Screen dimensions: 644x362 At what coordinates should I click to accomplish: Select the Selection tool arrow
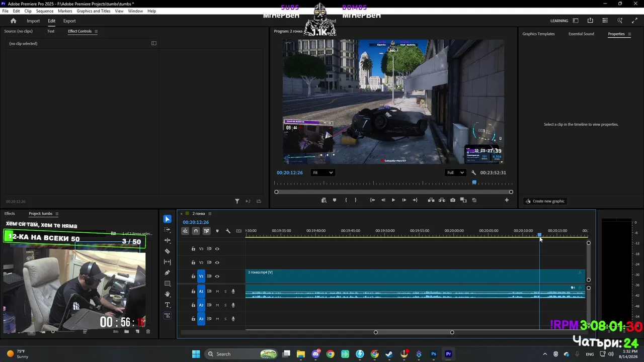point(168,219)
